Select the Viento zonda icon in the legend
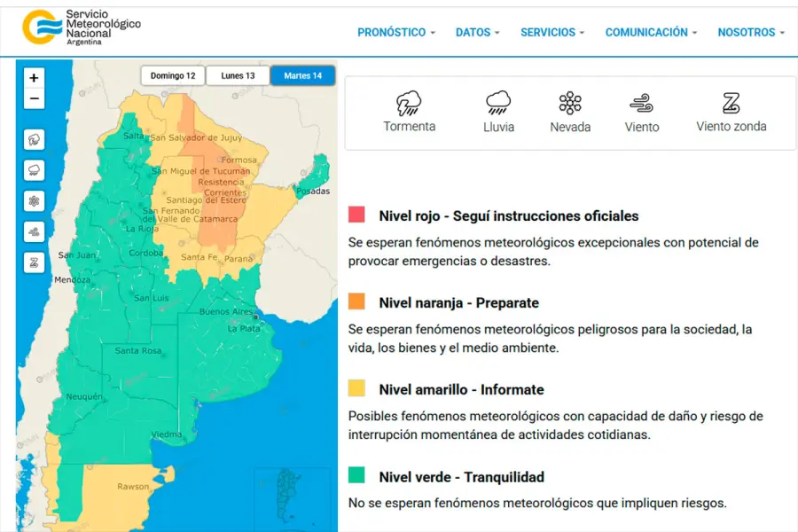 [x=731, y=104]
